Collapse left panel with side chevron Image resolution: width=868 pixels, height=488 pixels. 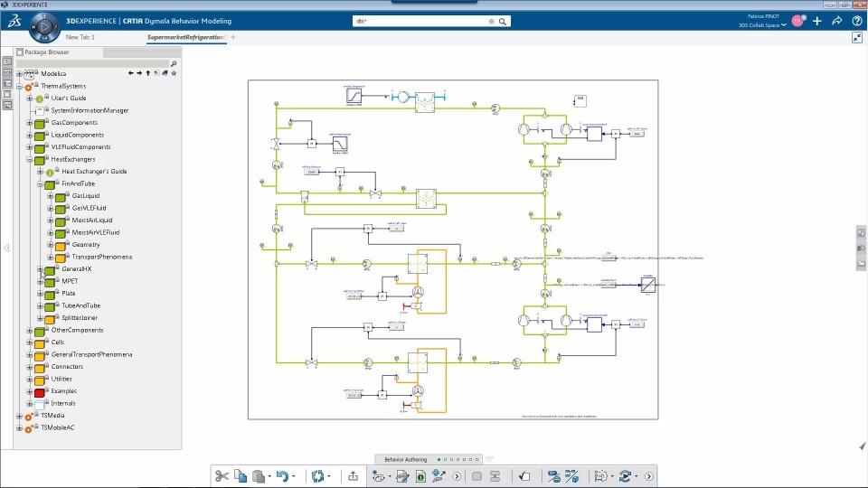tap(7, 249)
